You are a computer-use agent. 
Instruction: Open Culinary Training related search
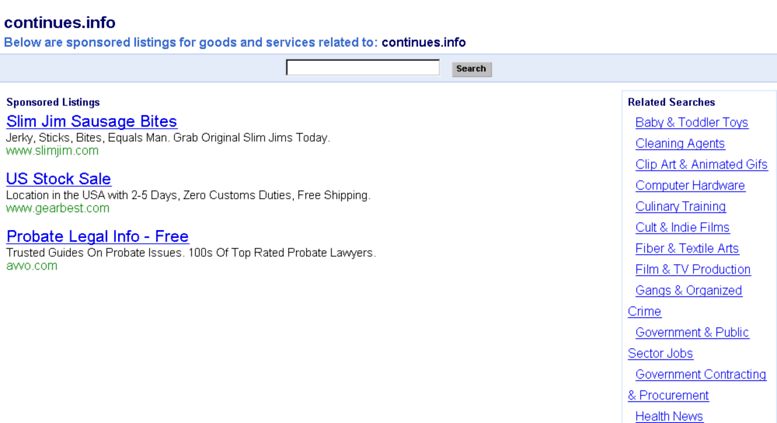tap(680, 206)
